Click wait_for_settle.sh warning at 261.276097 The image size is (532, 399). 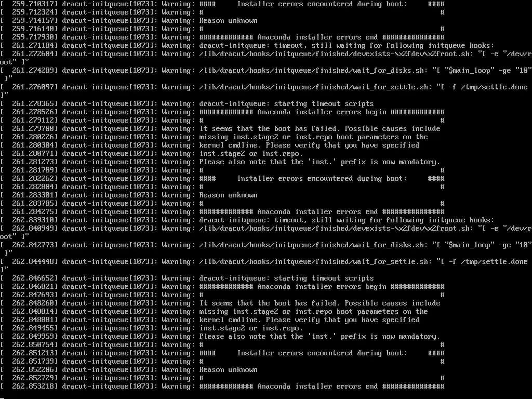tap(264, 91)
